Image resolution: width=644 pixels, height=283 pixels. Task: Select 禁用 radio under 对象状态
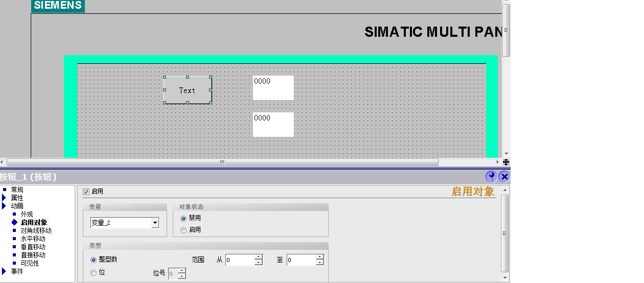pos(183,218)
